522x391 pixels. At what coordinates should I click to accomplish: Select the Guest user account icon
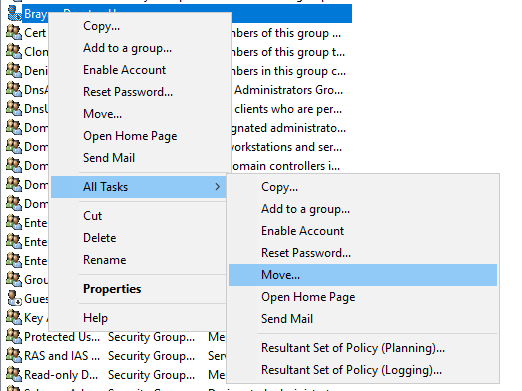(14, 298)
